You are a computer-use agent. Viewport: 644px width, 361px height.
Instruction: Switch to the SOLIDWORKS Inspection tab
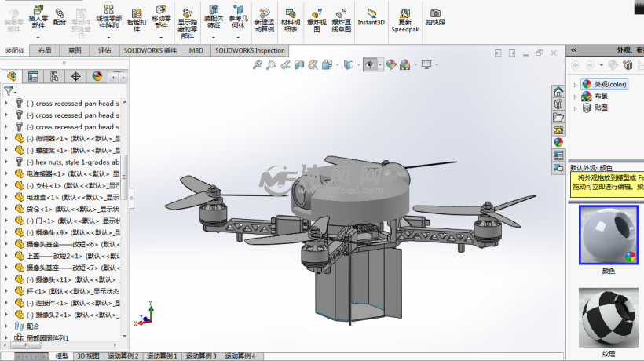tap(250, 50)
